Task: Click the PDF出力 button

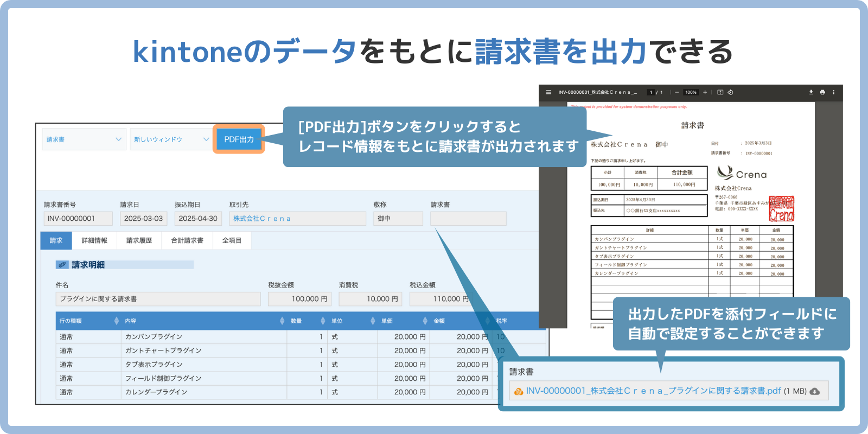Action: coord(239,139)
